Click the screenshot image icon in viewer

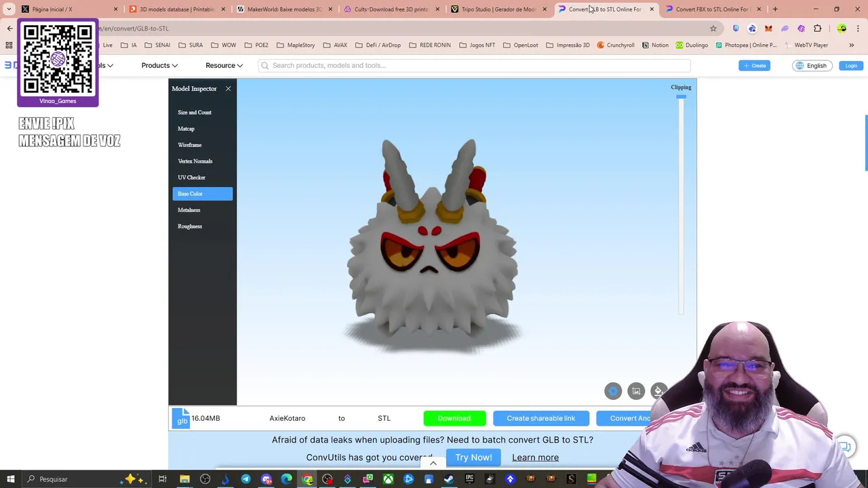tap(636, 391)
